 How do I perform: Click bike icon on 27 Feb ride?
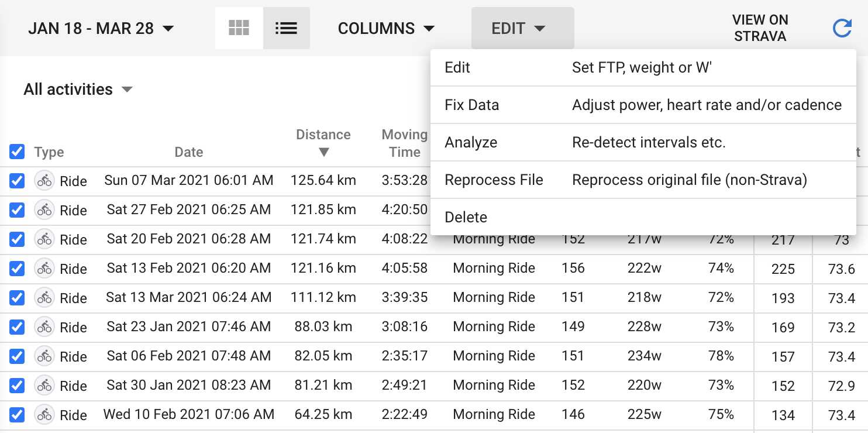(x=44, y=210)
